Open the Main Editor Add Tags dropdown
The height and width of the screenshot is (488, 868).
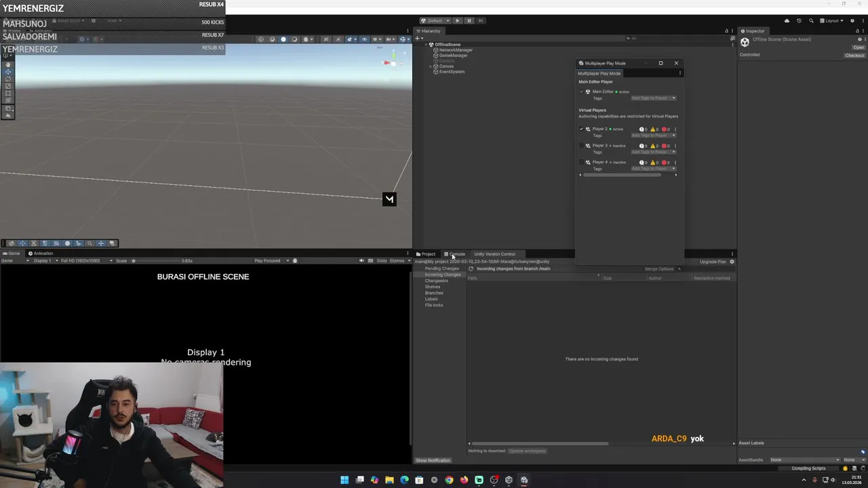653,98
